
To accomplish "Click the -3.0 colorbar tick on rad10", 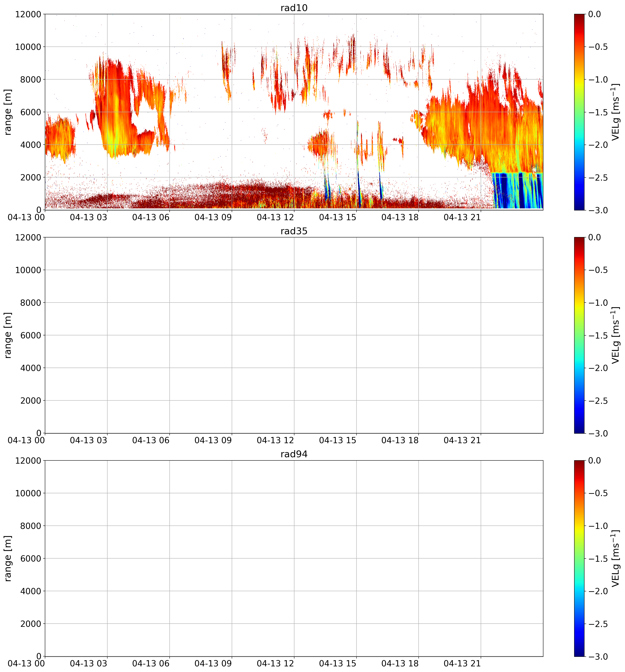I will [x=598, y=210].
